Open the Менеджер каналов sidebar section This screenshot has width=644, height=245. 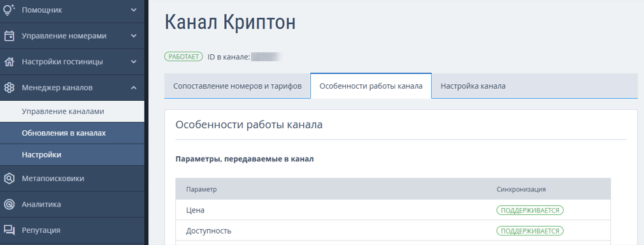72,87
